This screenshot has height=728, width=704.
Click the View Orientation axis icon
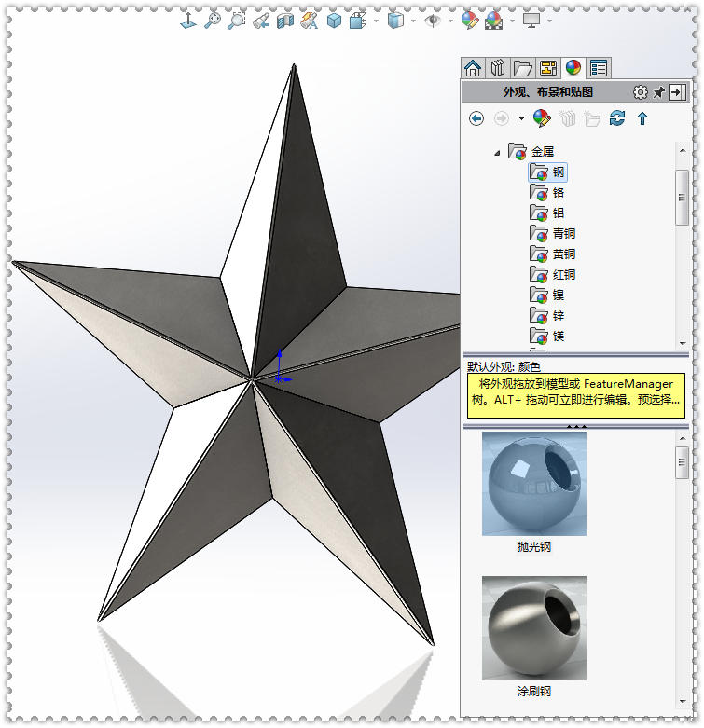coord(188,21)
